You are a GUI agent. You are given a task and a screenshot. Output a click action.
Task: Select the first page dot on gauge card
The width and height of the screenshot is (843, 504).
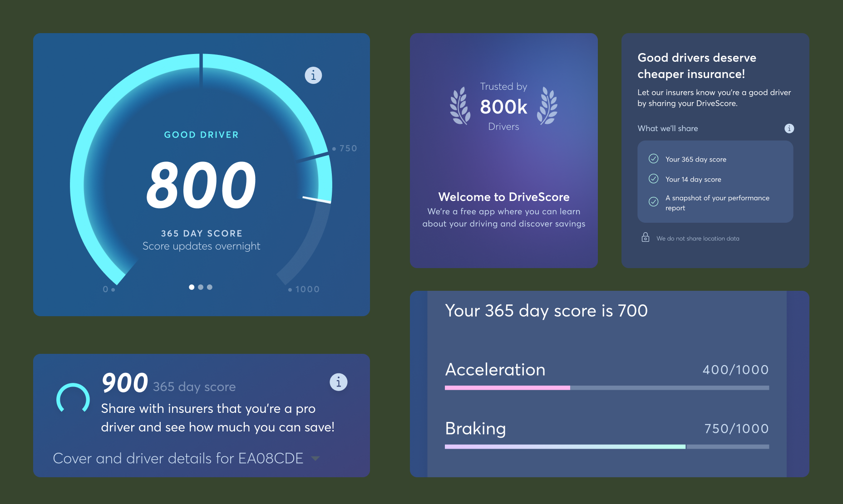pyautogui.click(x=192, y=287)
